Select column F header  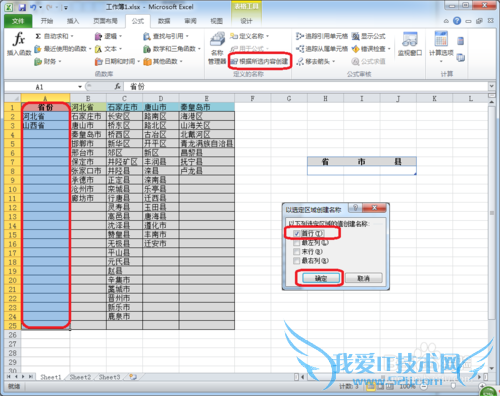[252, 98]
